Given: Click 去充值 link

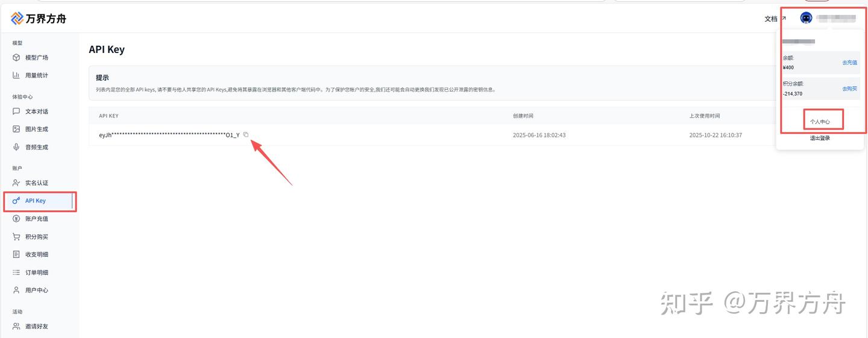Looking at the screenshot, I should coord(849,63).
